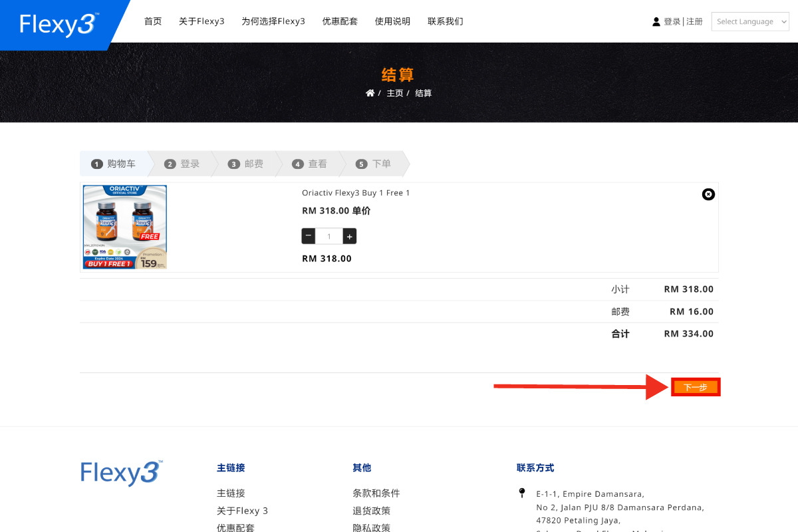
Task: Click the quantity input field
Action: point(329,236)
